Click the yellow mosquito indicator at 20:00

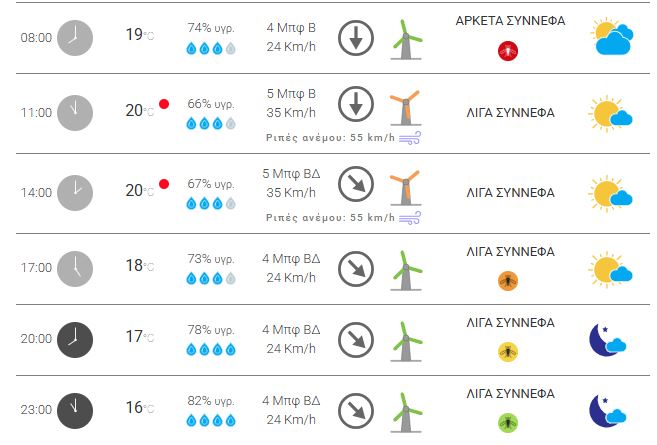(508, 351)
